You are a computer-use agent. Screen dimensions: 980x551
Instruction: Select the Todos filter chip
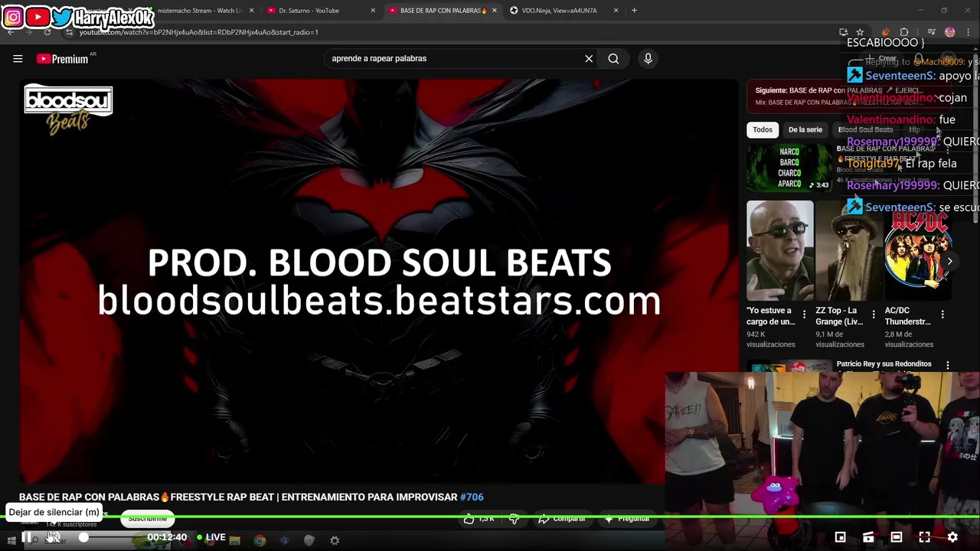click(763, 130)
